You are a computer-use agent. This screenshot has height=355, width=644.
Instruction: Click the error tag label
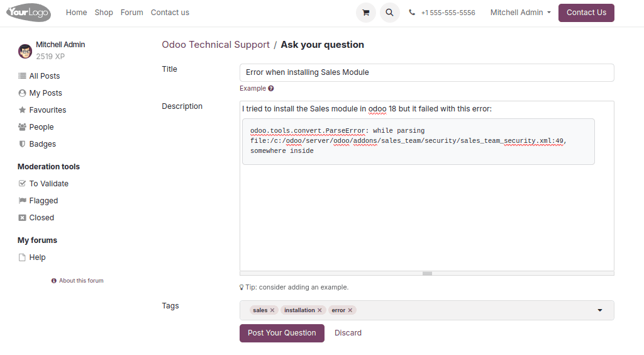coord(338,310)
